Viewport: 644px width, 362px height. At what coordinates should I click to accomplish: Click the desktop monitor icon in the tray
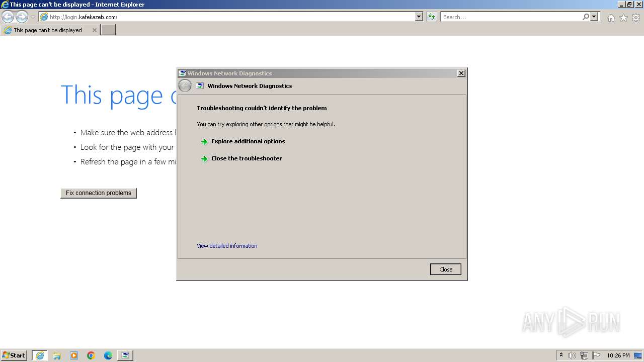click(637, 355)
